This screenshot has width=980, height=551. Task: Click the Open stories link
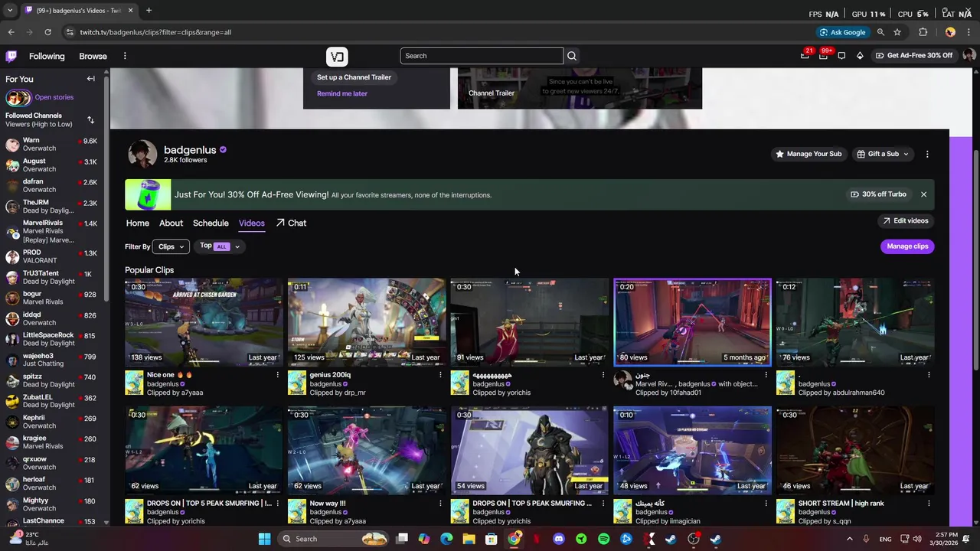[x=54, y=97]
